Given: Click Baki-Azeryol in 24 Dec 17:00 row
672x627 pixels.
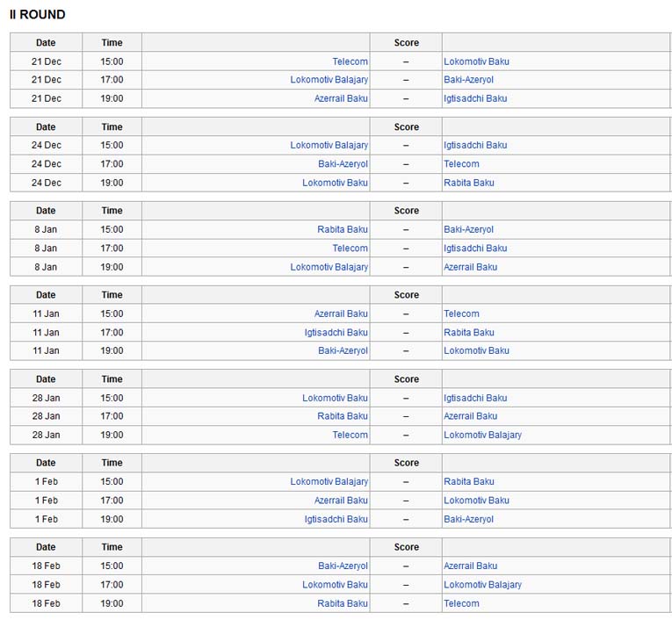Looking at the screenshot, I should [343, 164].
